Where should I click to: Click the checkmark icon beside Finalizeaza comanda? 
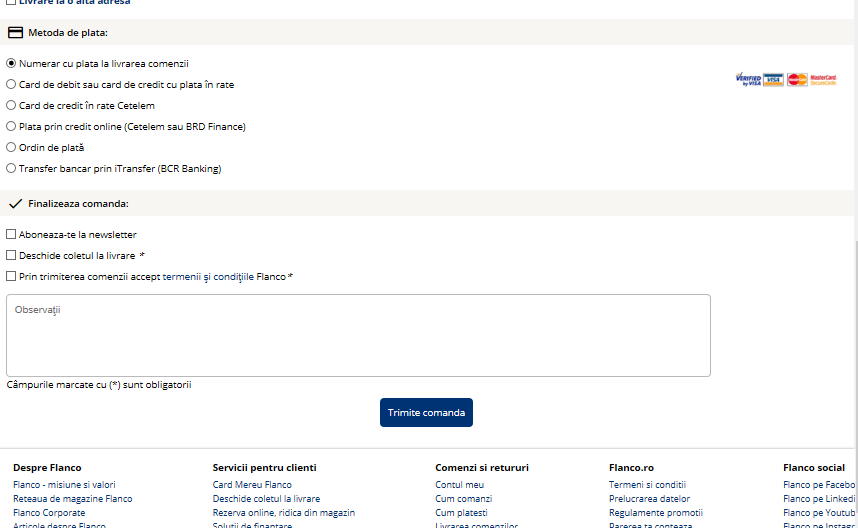point(15,204)
